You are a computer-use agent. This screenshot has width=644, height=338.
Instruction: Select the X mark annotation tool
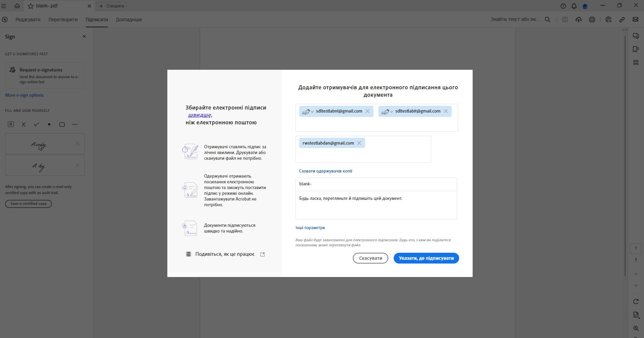pos(23,124)
